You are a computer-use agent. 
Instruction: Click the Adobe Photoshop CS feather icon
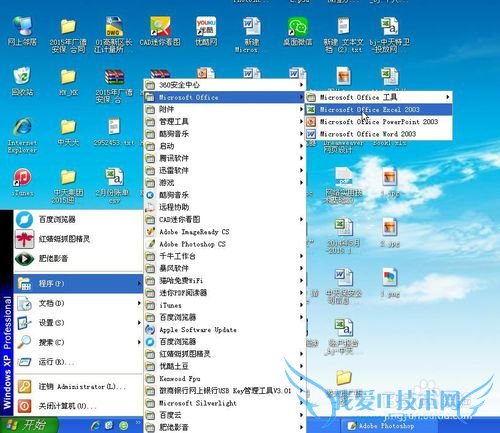(x=151, y=244)
